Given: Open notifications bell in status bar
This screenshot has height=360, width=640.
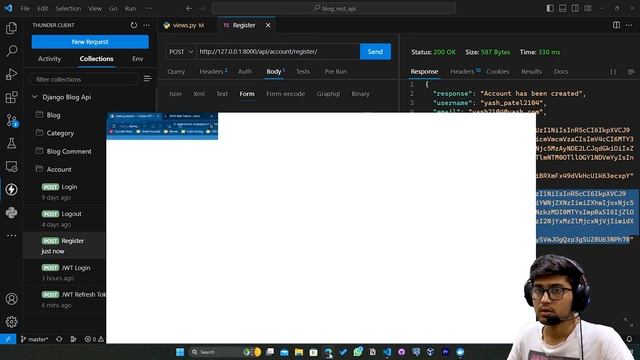Looking at the screenshot, I should point(629,339).
